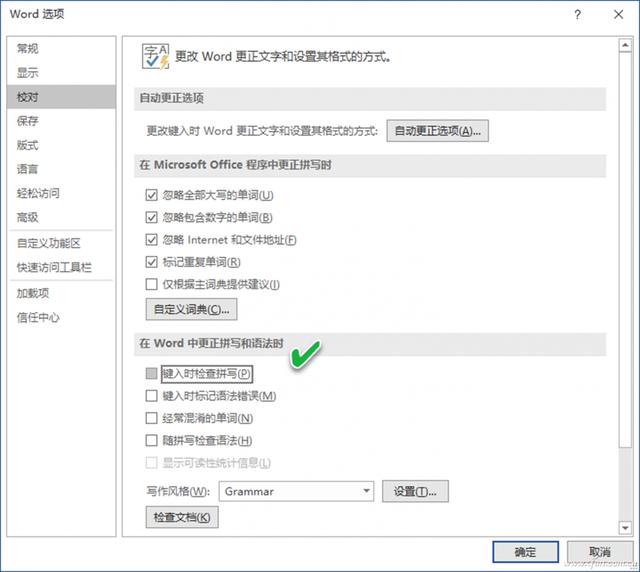
Task: Open the 自定义词典(C)... dialog
Action: tap(191, 309)
